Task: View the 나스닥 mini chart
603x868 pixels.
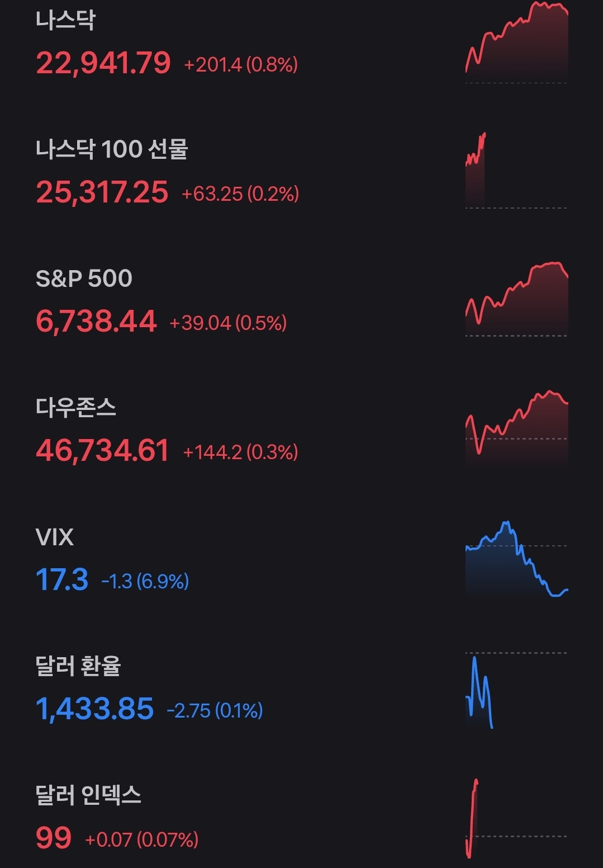Action: 516,43
